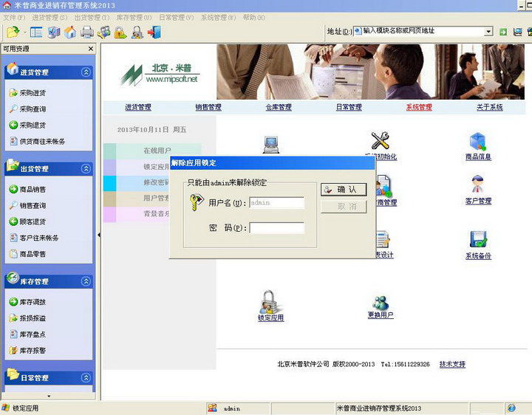Click the computer icon in main panel

(x=271, y=145)
